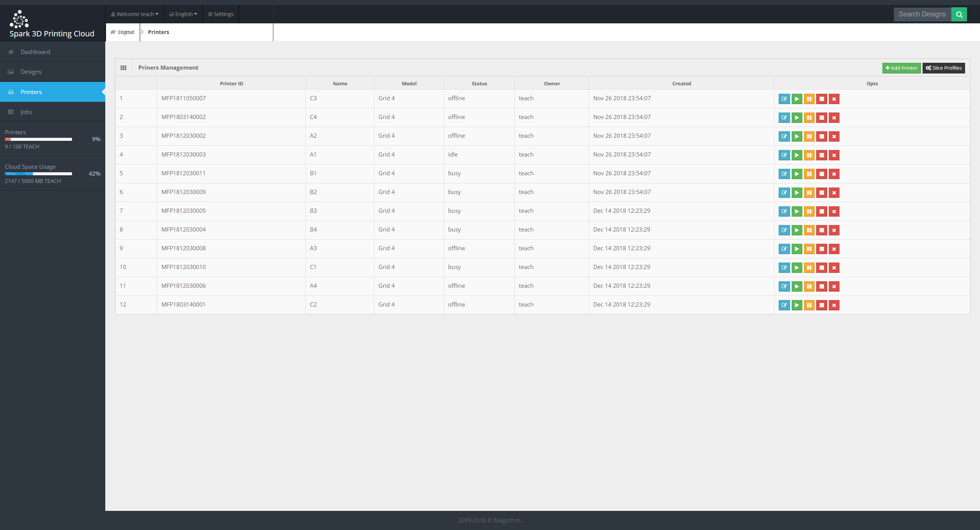Click the Owner column header
The width and height of the screenshot is (980, 530).
pos(552,83)
